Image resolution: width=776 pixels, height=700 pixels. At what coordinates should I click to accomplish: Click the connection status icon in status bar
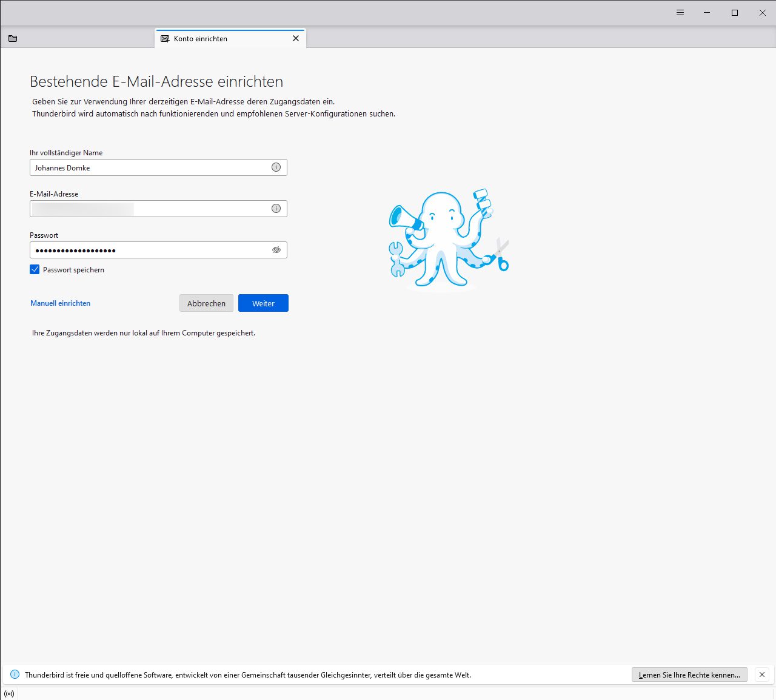[9, 694]
